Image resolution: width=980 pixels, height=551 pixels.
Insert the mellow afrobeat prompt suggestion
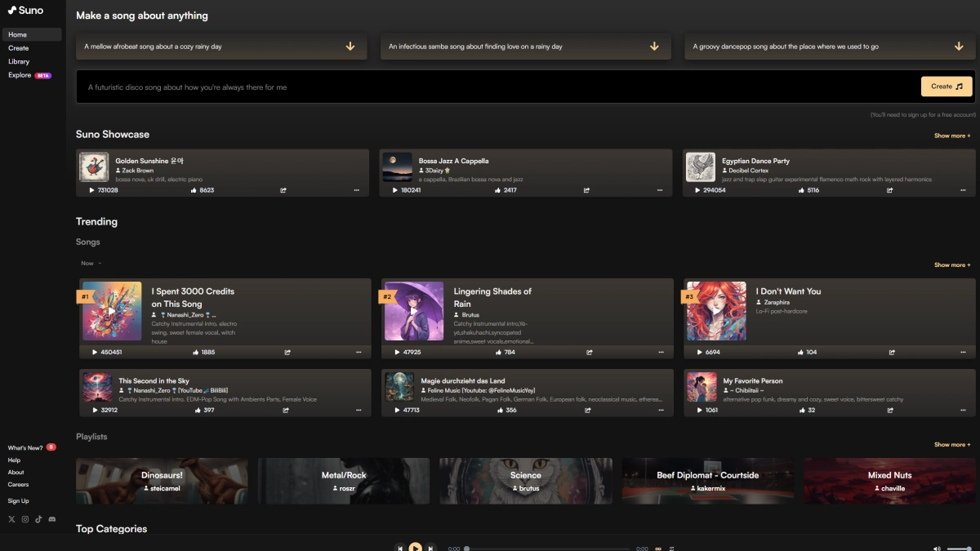(221, 47)
